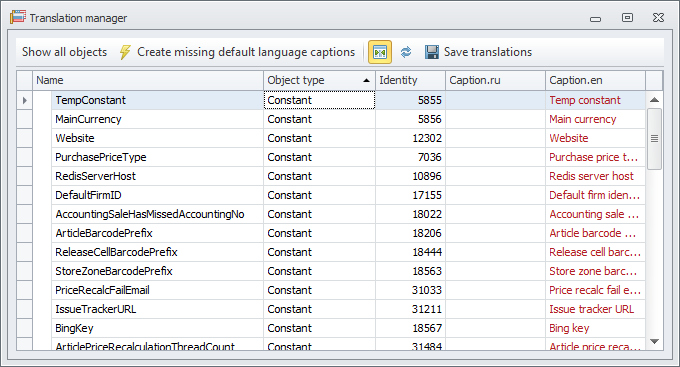
Task: Click the focused Constant cell of TempConstant row
Action: (x=319, y=100)
